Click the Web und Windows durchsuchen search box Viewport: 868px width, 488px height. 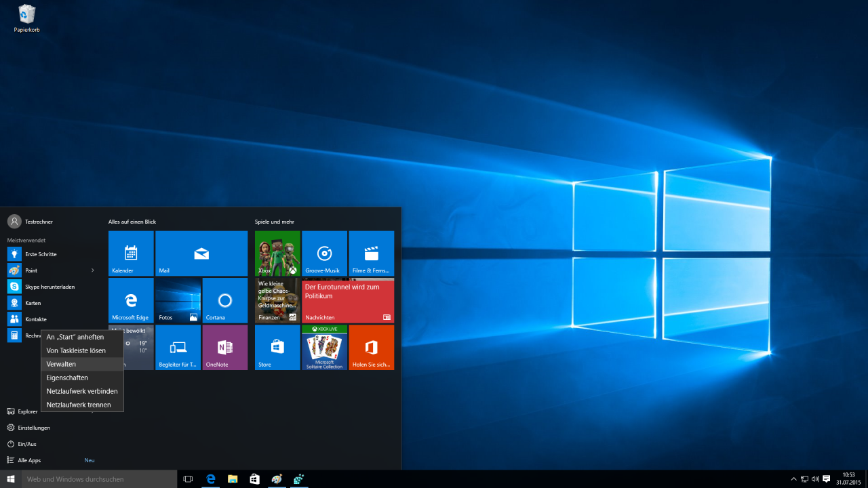click(x=99, y=479)
